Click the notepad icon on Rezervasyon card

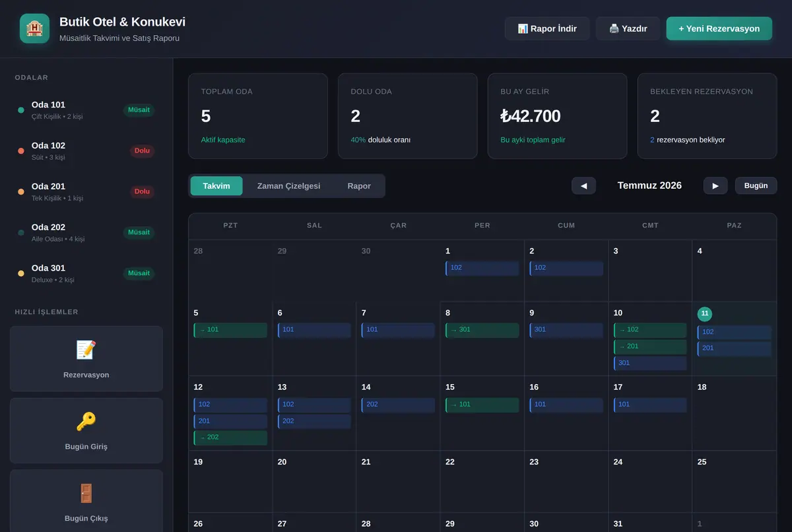(x=86, y=350)
